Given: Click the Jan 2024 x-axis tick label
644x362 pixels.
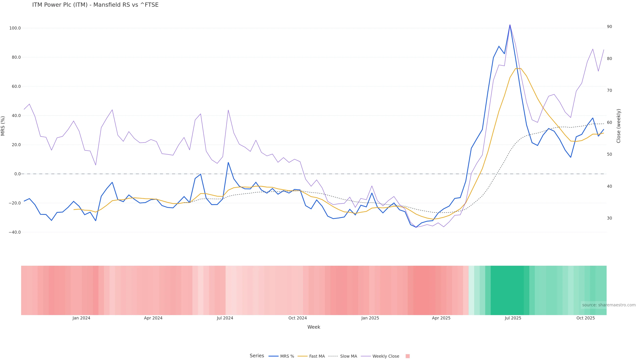Looking at the screenshot, I should click(81, 318).
